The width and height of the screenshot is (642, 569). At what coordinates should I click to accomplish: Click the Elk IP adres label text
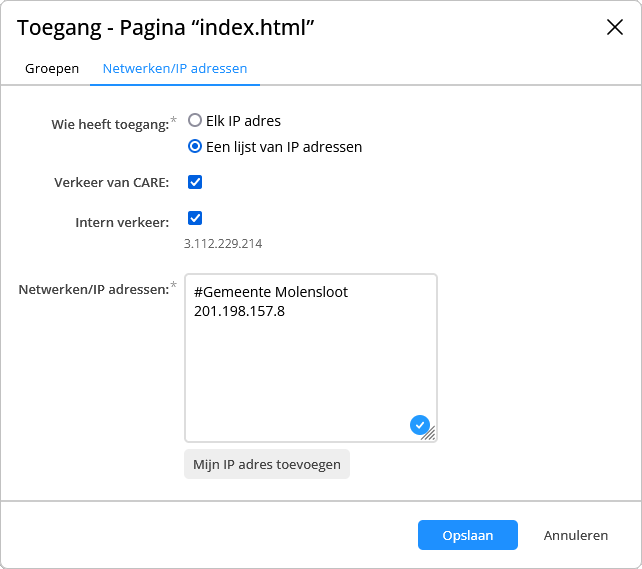[243, 121]
